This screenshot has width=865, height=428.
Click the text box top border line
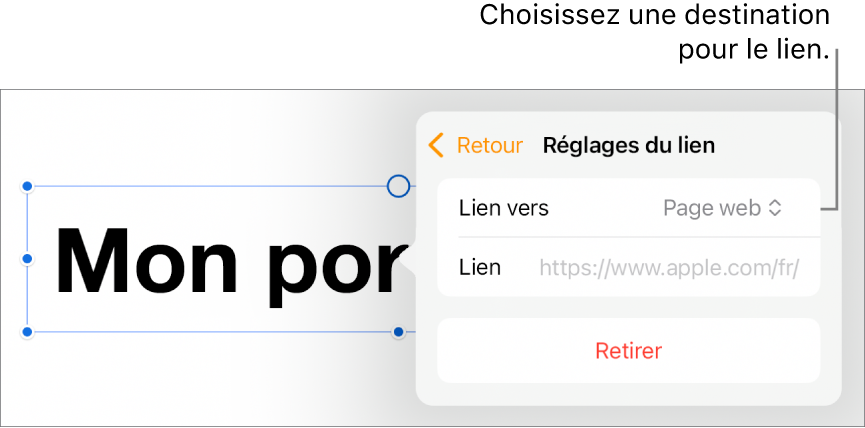click(200, 187)
